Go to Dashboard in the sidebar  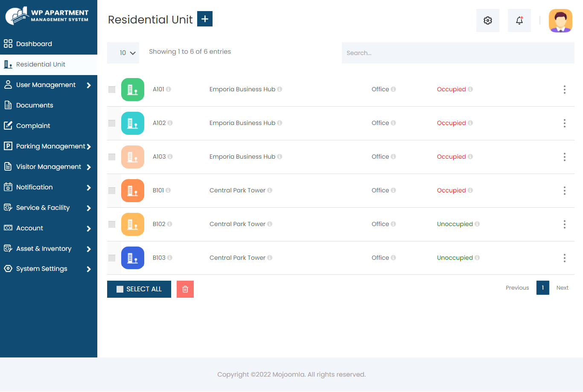coord(49,44)
